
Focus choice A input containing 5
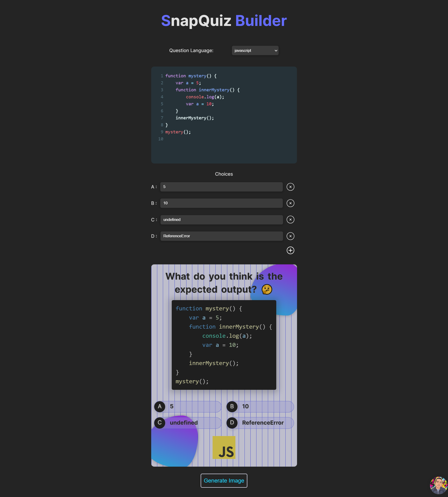pos(221,187)
